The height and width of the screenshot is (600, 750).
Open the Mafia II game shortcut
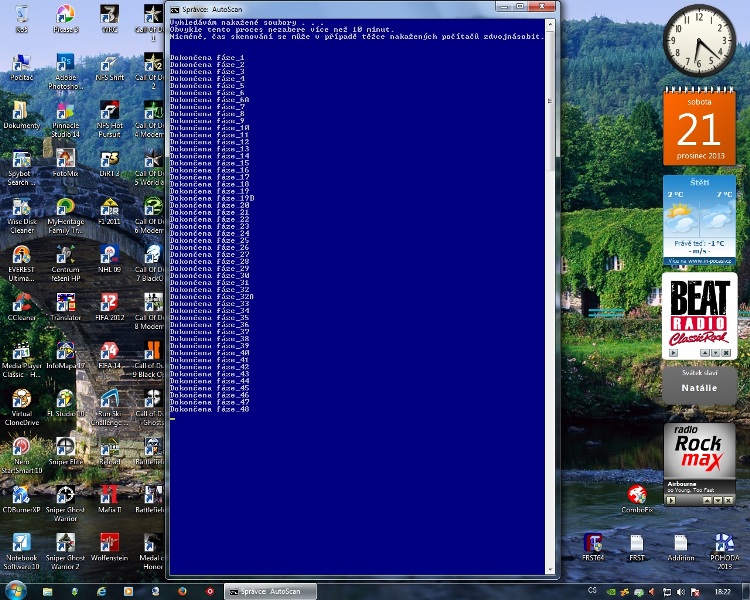tap(110, 494)
